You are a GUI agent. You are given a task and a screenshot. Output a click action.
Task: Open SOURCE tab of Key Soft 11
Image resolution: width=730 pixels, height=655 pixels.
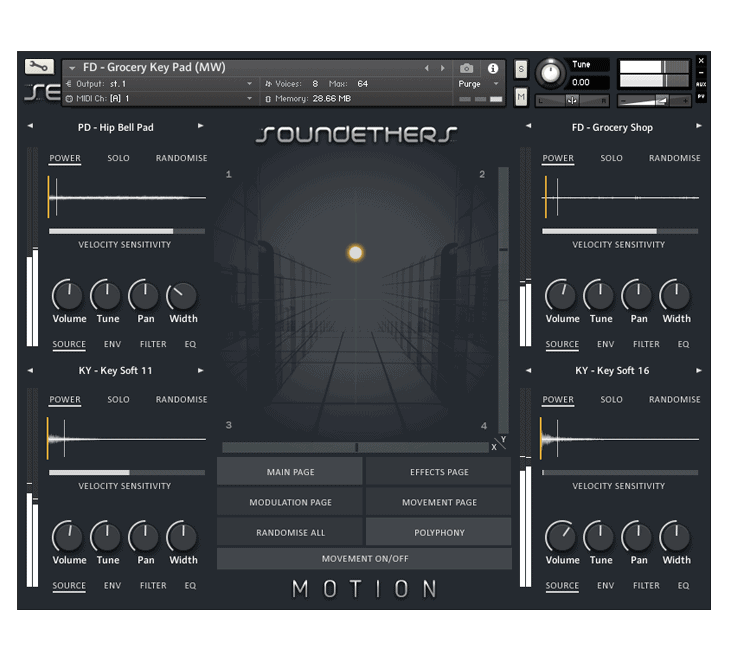(x=69, y=585)
